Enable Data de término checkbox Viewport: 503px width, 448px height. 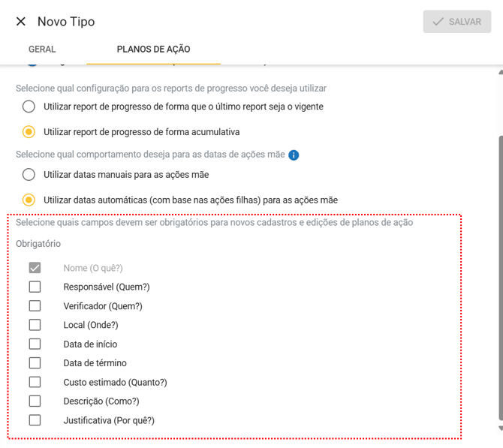[35, 363]
